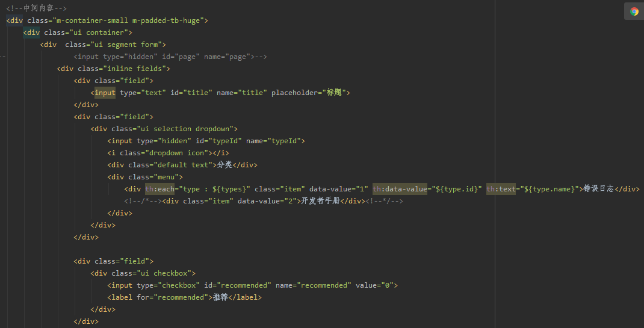
Task: Click the 'th:data-value' attribute name
Action: (400, 189)
